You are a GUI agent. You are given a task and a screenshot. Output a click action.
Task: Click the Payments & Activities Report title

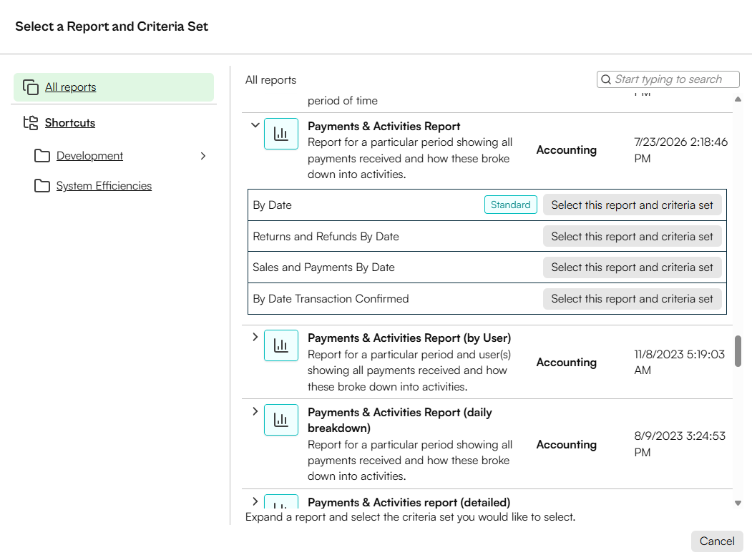click(384, 126)
